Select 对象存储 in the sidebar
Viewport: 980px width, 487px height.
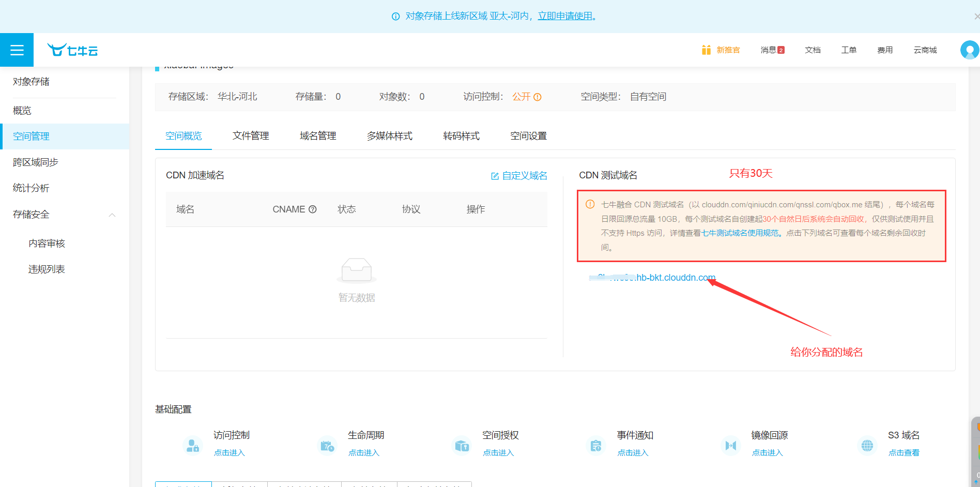[31, 82]
